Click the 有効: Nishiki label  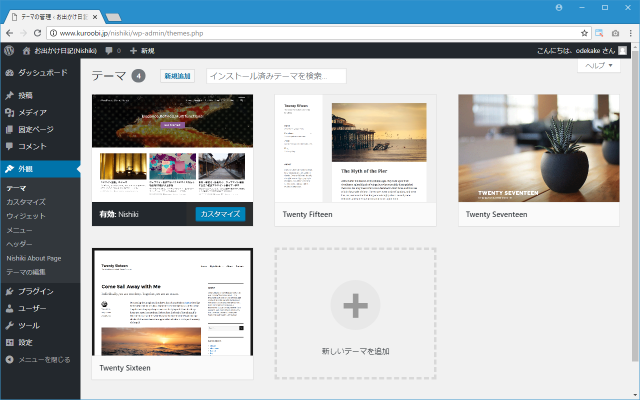pyautogui.click(x=119, y=214)
